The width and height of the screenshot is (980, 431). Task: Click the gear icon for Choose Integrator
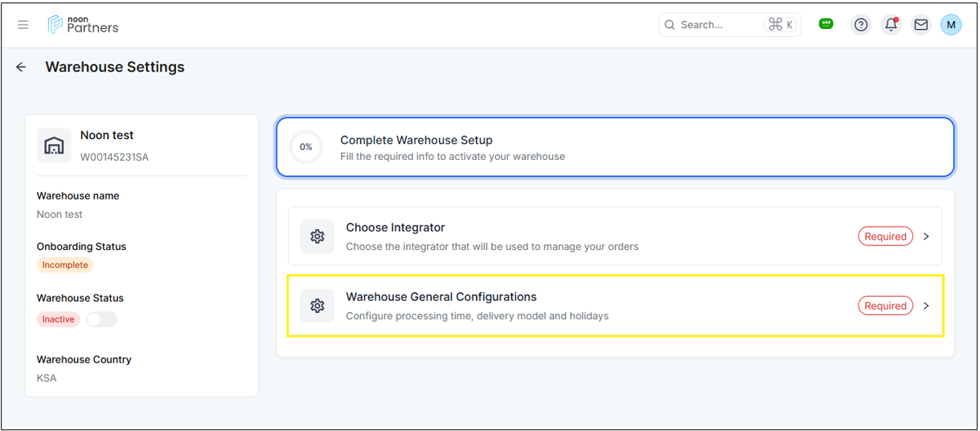click(317, 236)
